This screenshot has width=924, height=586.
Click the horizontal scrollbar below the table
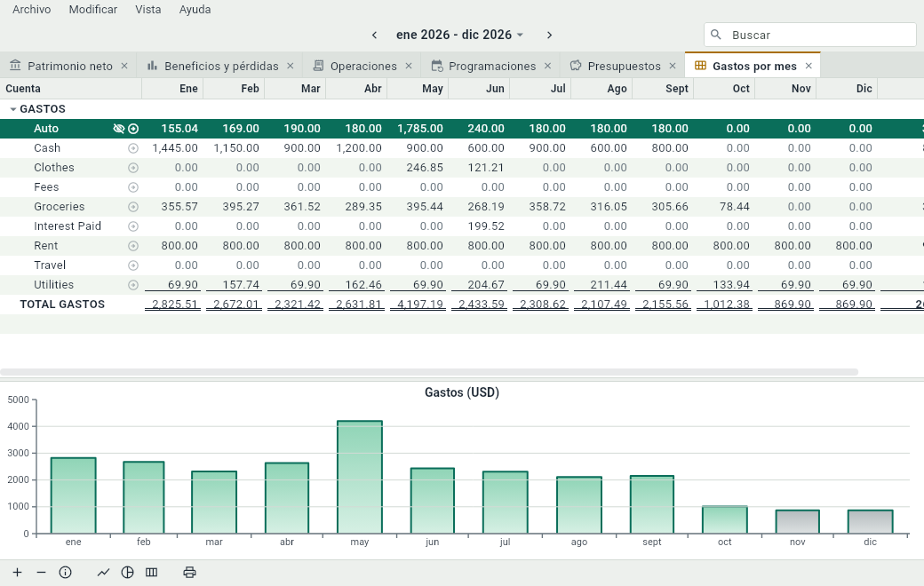(x=429, y=372)
